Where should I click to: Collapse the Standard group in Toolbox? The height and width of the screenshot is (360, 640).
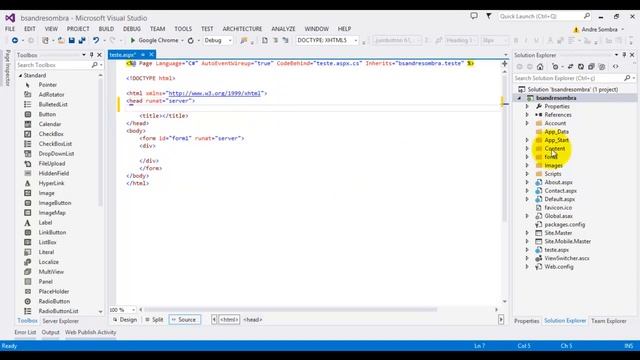pyautogui.click(x=20, y=76)
